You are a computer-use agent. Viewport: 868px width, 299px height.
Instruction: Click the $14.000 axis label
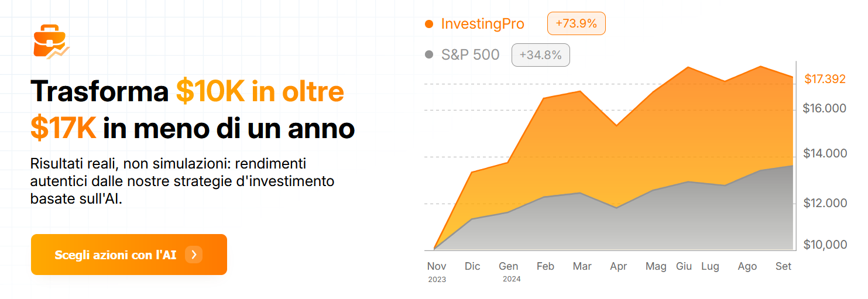825,153
